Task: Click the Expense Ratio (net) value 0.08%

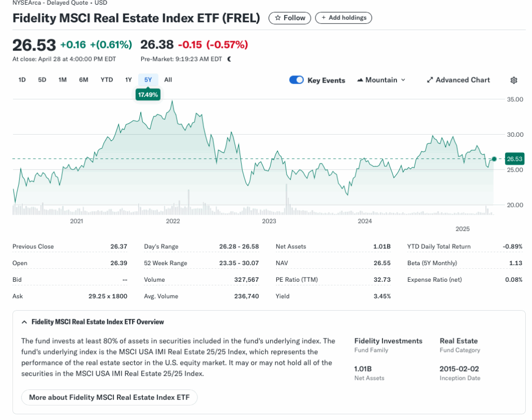Action: click(x=514, y=280)
